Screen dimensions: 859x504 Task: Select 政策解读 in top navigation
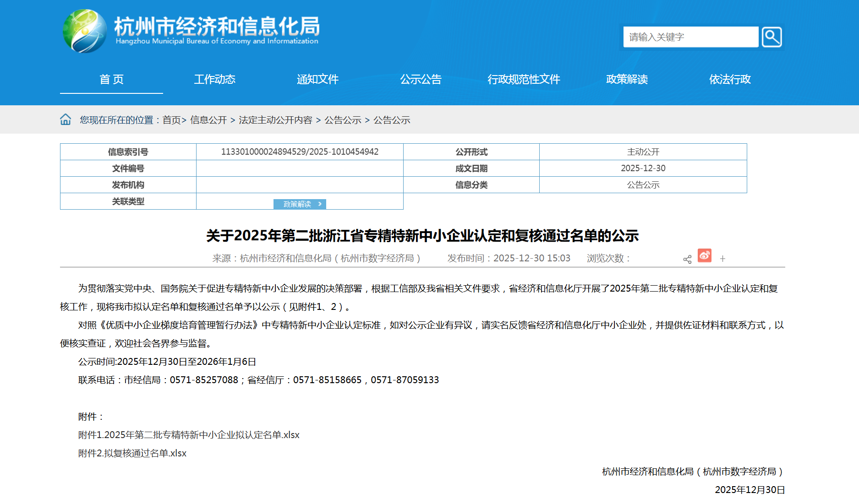pos(627,79)
